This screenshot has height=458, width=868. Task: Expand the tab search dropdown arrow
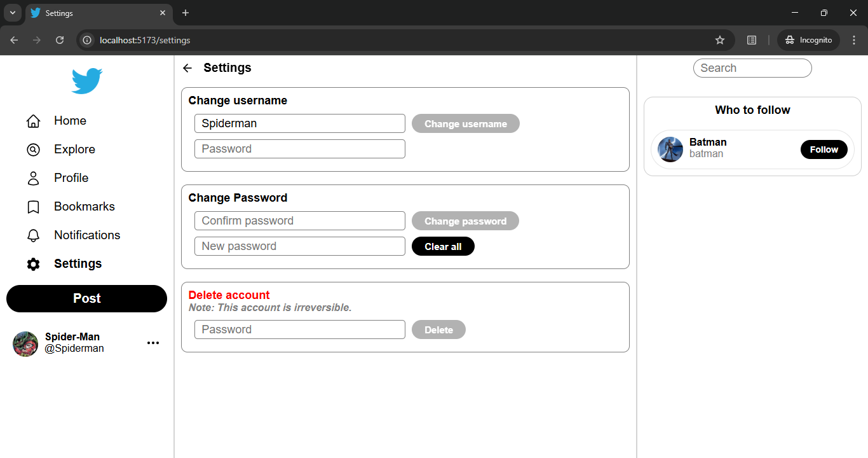pyautogui.click(x=12, y=13)
